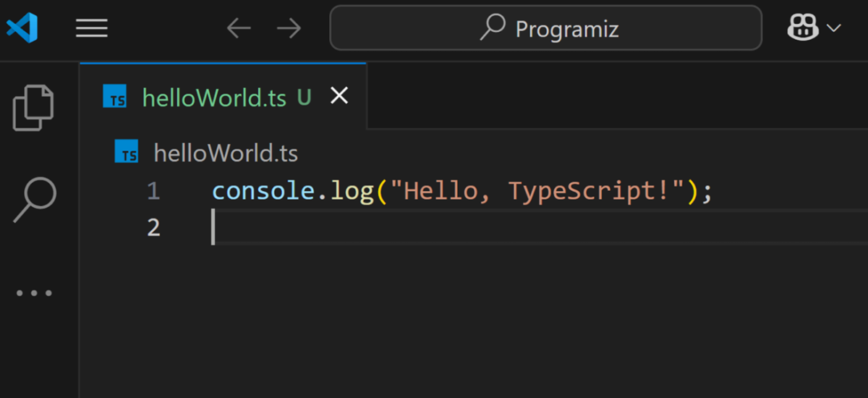868x398 pixels.
Task: Open Copilot chat icon in title bar
Action: tap(801, 28)
